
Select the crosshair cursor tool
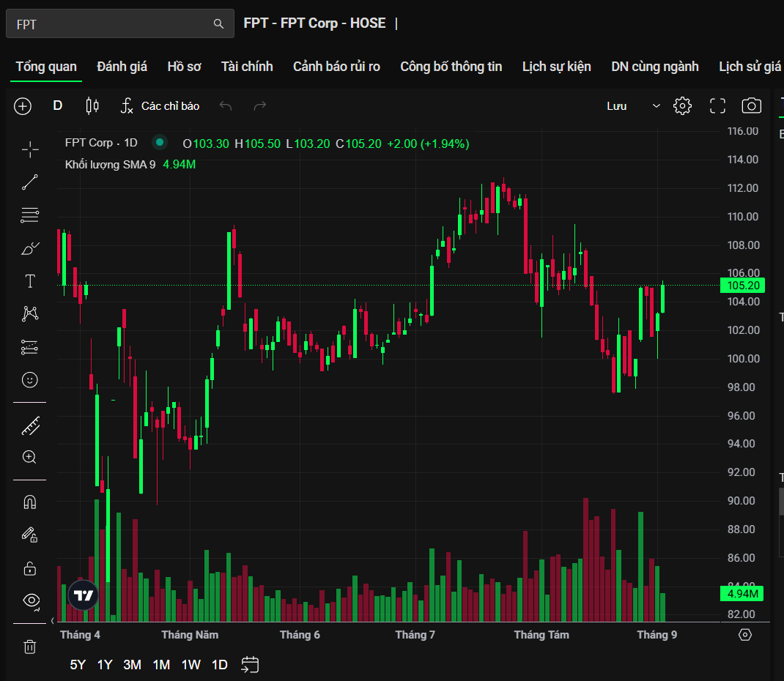coord(30,149)
